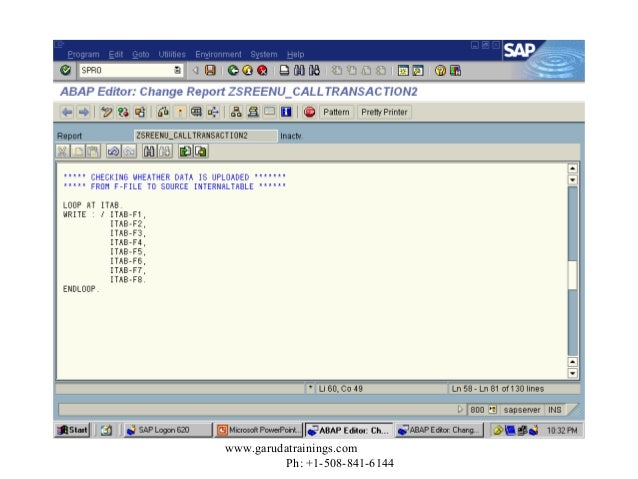This screenshot has width=638, height=479.
Task: Click the Customize Local Layout icon
Action: click(x=455, y=70)
